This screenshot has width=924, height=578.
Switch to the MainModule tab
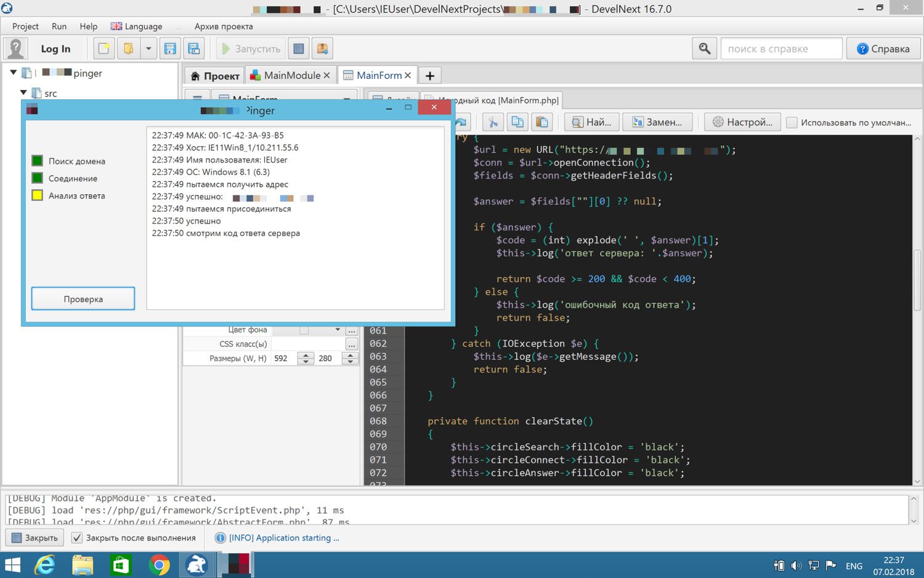291,75
